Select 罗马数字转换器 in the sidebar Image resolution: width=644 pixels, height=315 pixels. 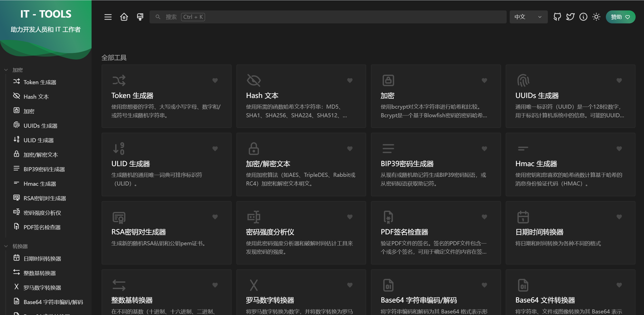(x=42, y=288)
